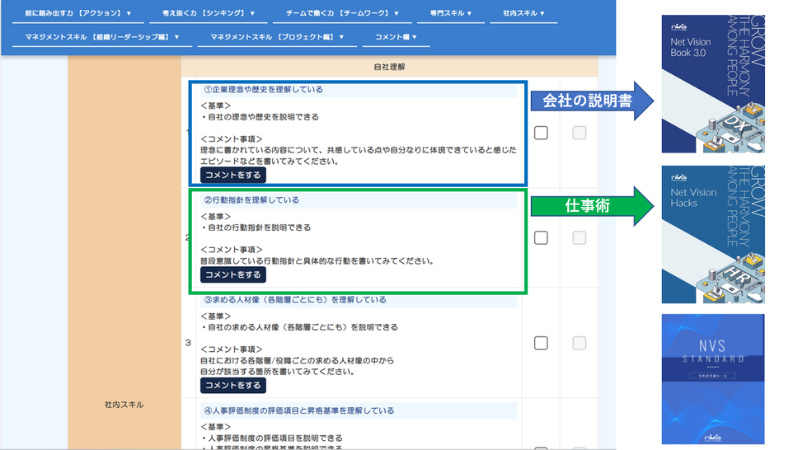The width and height of the screenshot is (800, 450).
Task: Click the greyed-out checkbox for item ②行動指針
Action: click(x=579, y=238)
